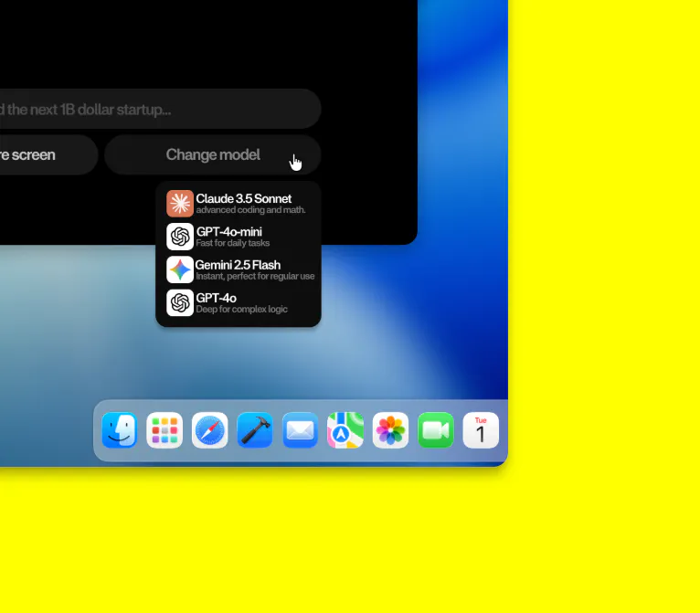This screenshot has width=700, height=613.
Task: Open the Change model dropdown
Action: pyautogui.click(x=213, y=154)
